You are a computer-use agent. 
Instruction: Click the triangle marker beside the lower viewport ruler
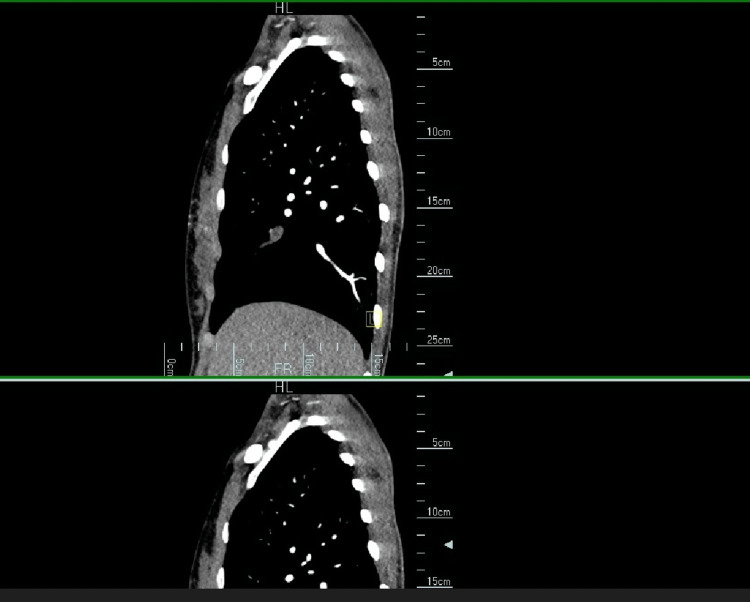point(448,544)
